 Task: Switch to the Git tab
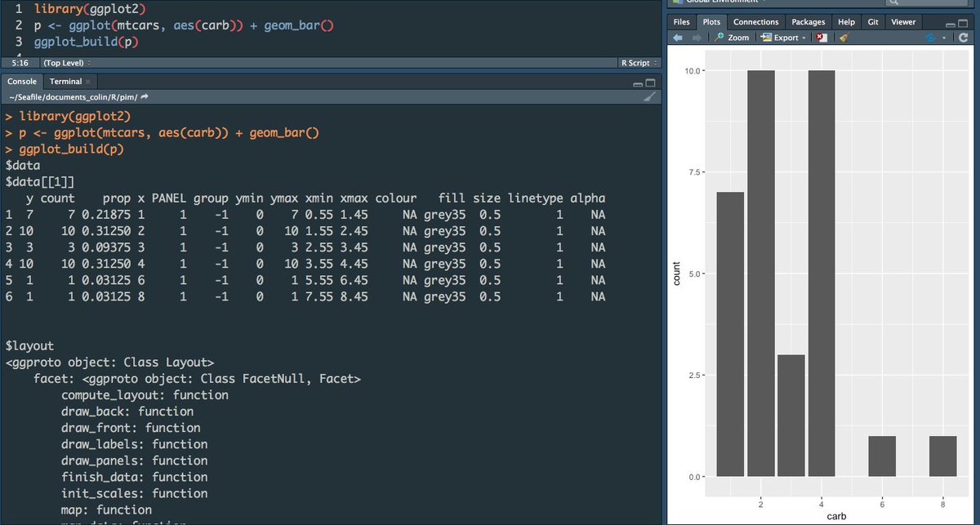click(873, 22)
